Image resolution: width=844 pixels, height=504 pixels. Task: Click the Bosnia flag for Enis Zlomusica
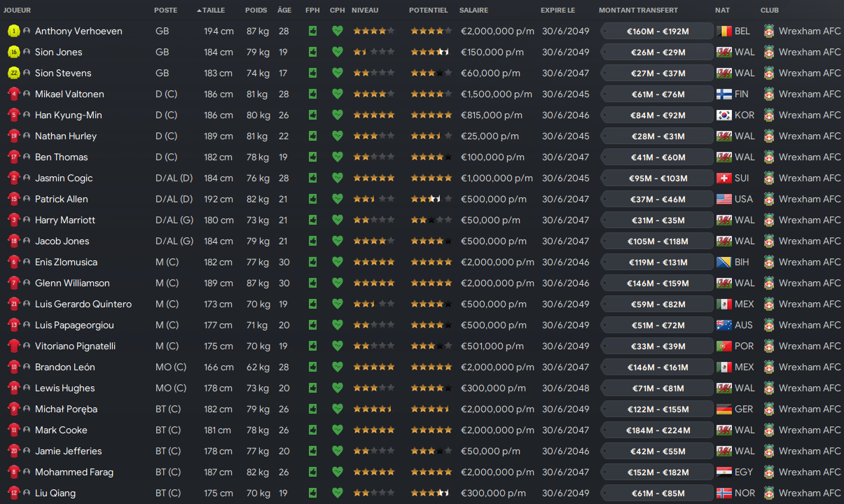tap(724, 262)
